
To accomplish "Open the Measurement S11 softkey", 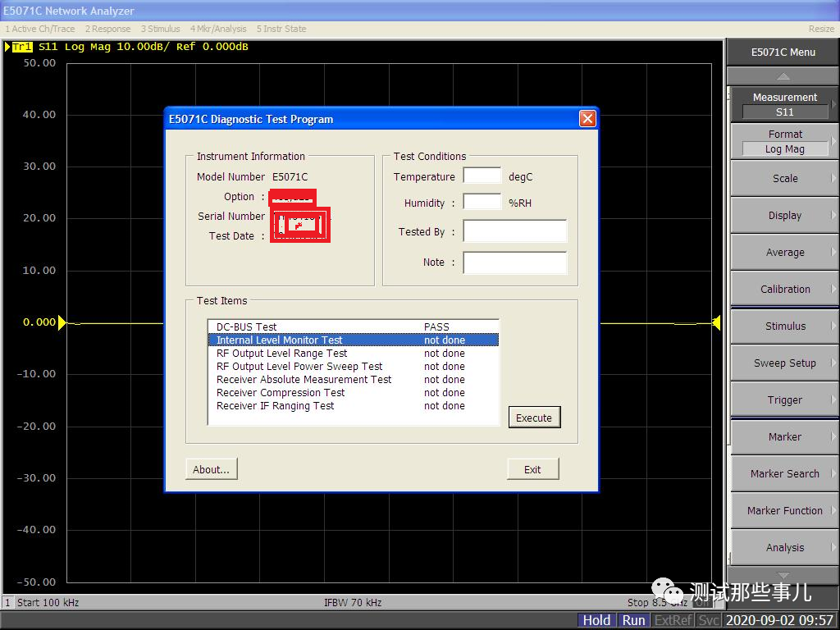I will click(x=785, y=104).
